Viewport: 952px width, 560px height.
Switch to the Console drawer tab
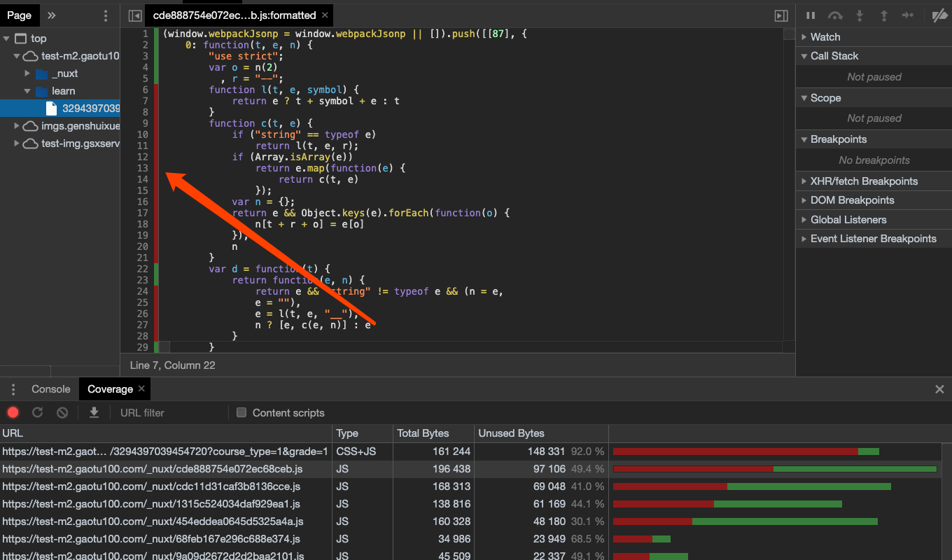[x=51, y=389]
